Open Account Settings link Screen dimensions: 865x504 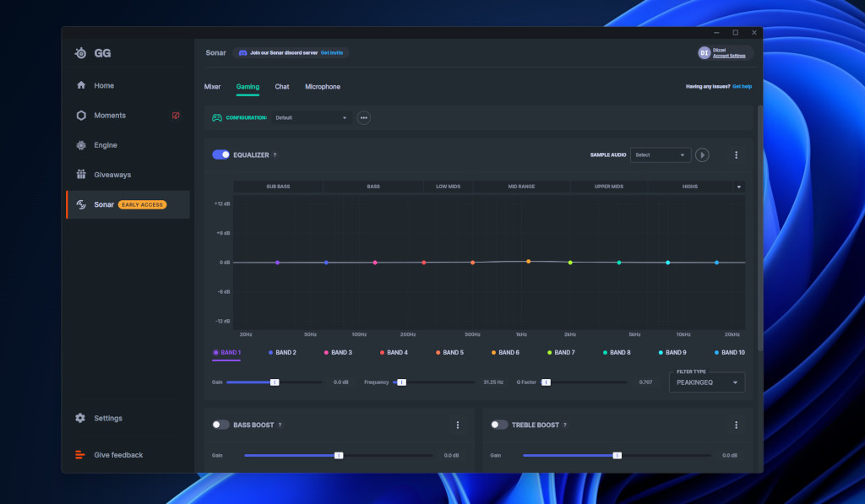(729, 56)
